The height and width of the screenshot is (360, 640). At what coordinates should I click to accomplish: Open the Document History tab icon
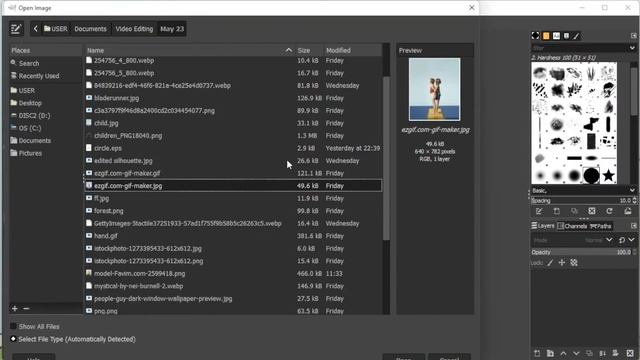[566, 36]
